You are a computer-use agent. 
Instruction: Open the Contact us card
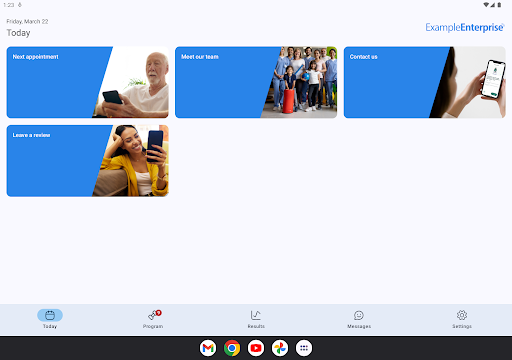pos(425,82)
